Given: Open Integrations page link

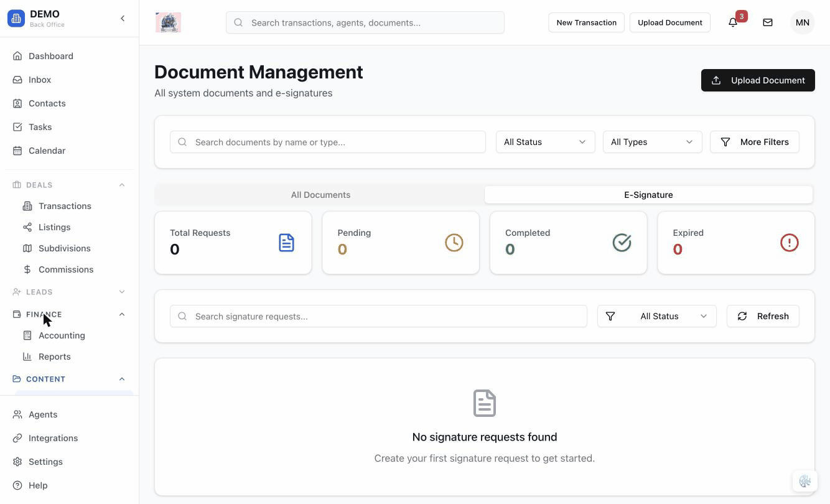Looking at the screenshot, I should point(69,438).
